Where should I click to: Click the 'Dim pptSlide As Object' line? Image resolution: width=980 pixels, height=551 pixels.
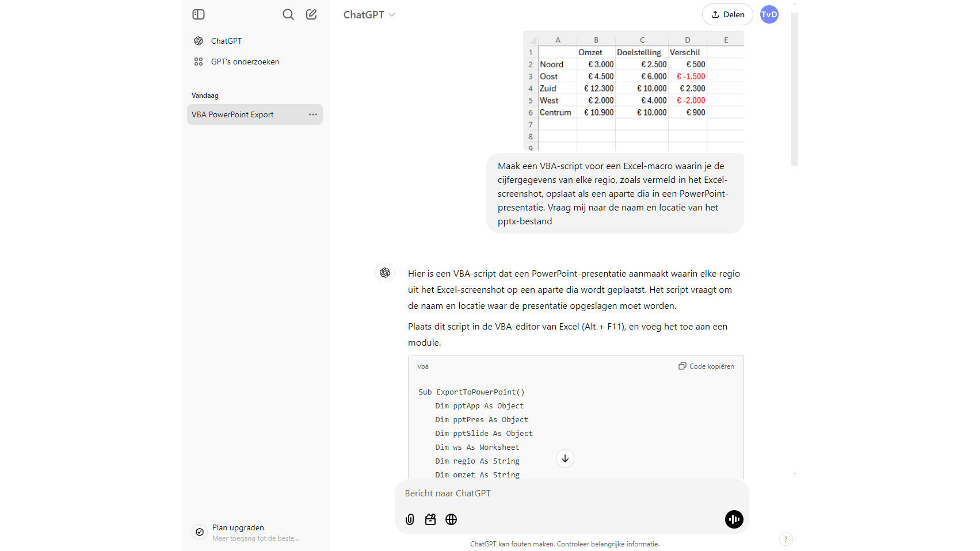(484, 434)
